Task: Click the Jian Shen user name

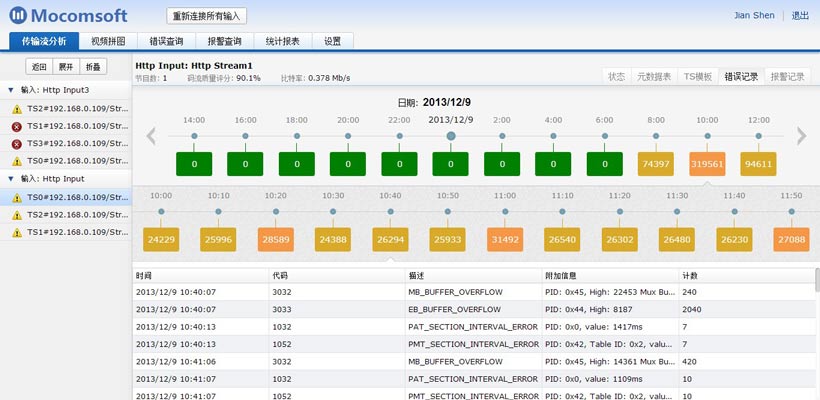Action: pyautogui.click(x=754, y=15)
